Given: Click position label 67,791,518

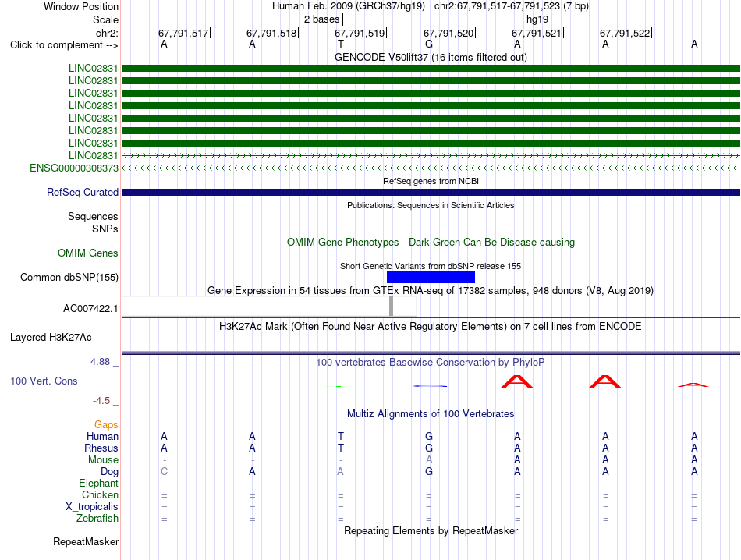Looking at the screenshot, I should tap(271, 33).
